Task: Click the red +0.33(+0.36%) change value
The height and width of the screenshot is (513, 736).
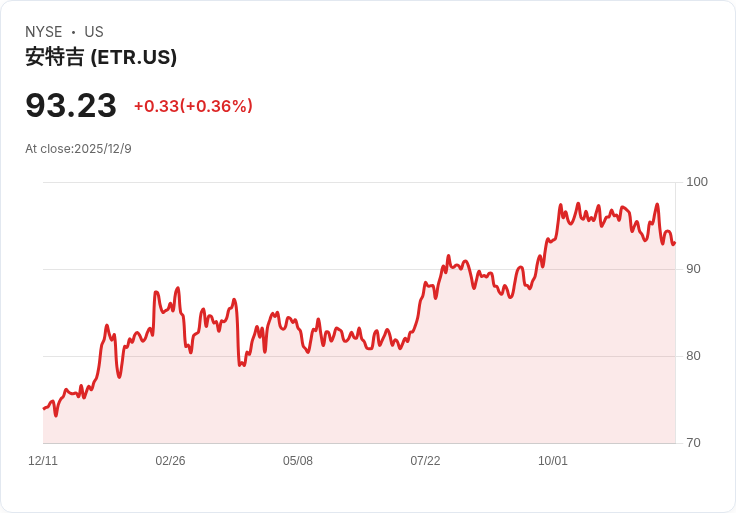Action: tap(193, 106)
